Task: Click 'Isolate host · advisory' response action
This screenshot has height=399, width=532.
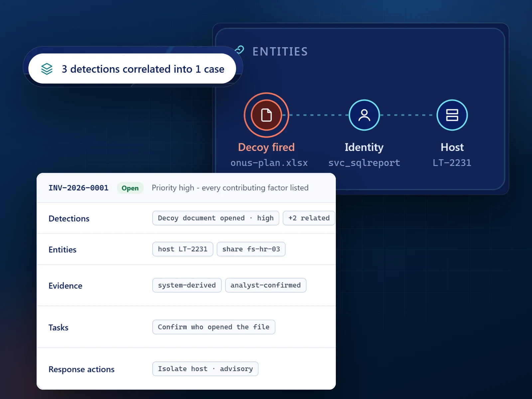Action: point(205,369)
